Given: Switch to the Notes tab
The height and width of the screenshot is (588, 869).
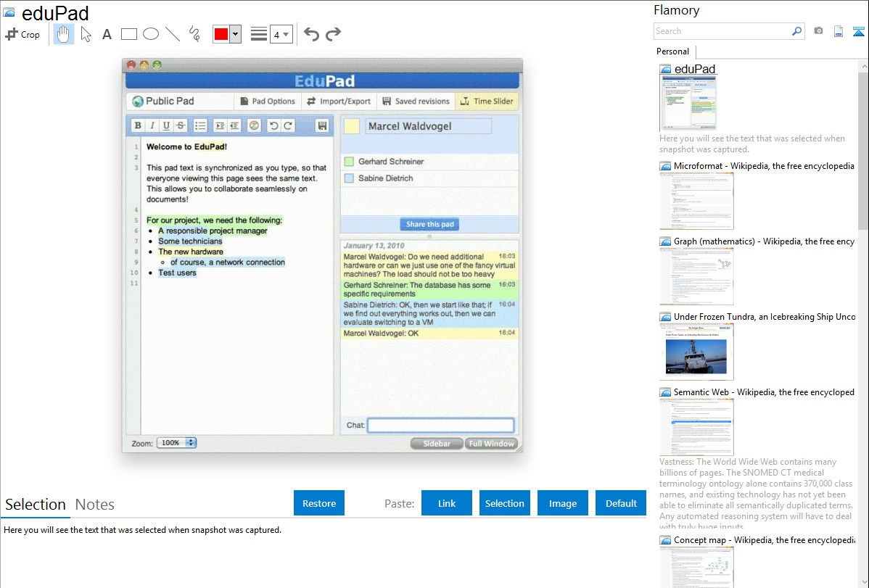Looking at the screenshot, I should 95,505.
